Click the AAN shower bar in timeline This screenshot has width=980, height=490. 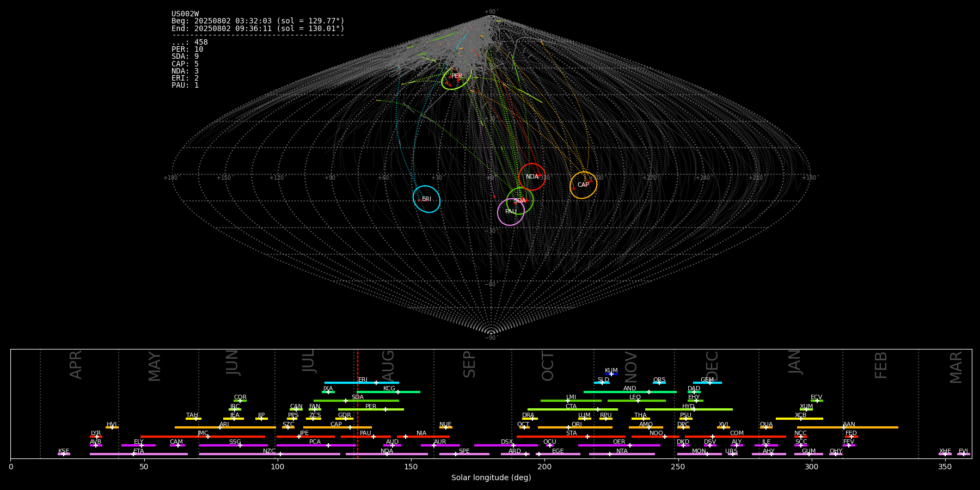[x=848, y=427]
